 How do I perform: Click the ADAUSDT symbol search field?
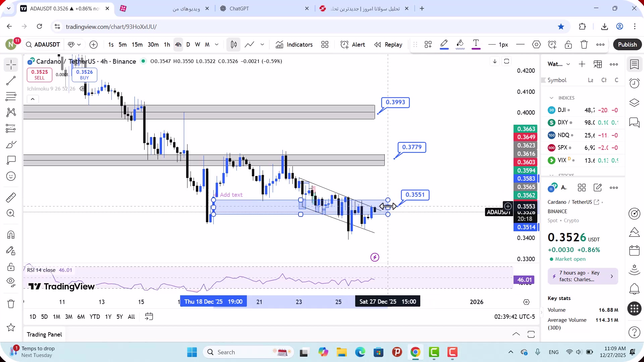coord(44,45)
